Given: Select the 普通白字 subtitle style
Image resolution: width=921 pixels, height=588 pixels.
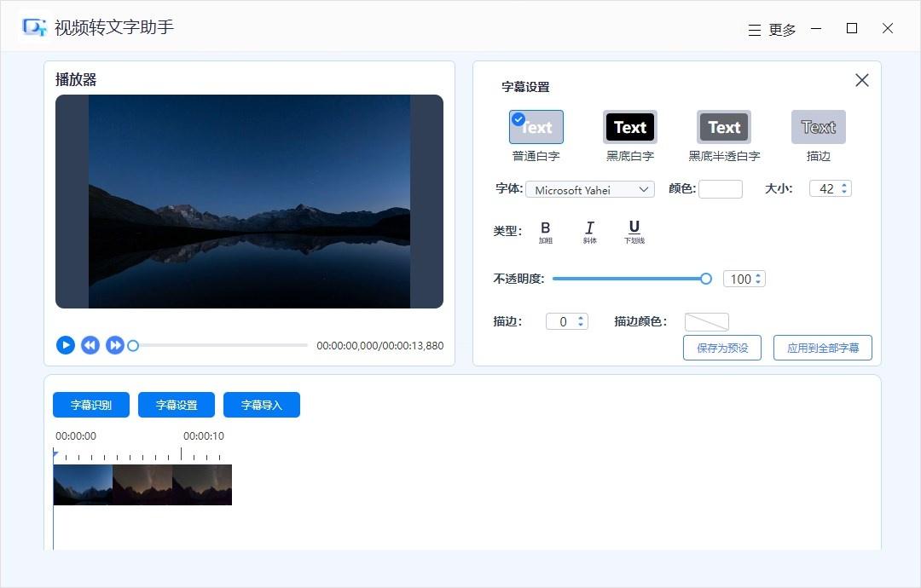Looking at the screenshot, I should point(536,127).
